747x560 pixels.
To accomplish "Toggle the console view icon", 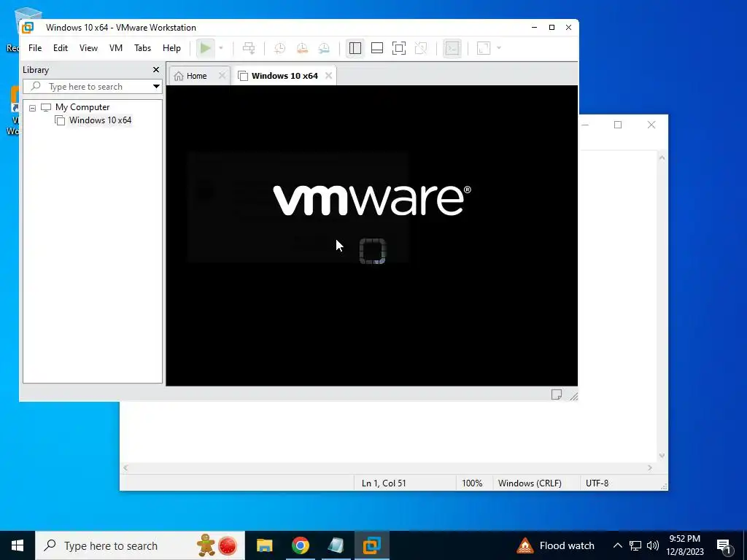I will click(x=452, y=48).
